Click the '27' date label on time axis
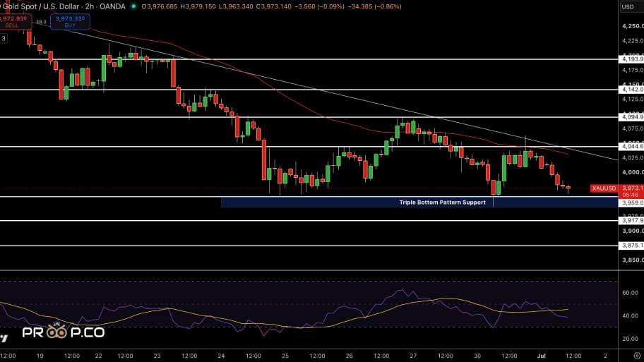 point(413,356)
